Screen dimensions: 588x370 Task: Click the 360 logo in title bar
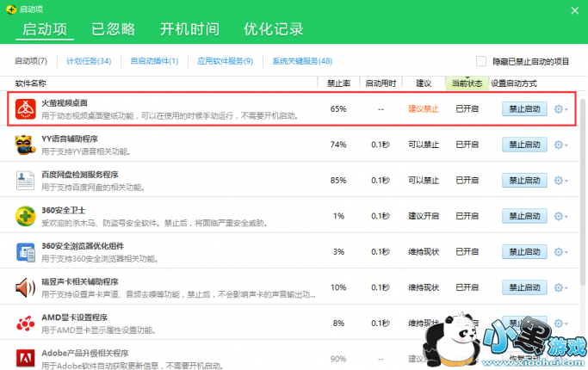click(11, 9)
